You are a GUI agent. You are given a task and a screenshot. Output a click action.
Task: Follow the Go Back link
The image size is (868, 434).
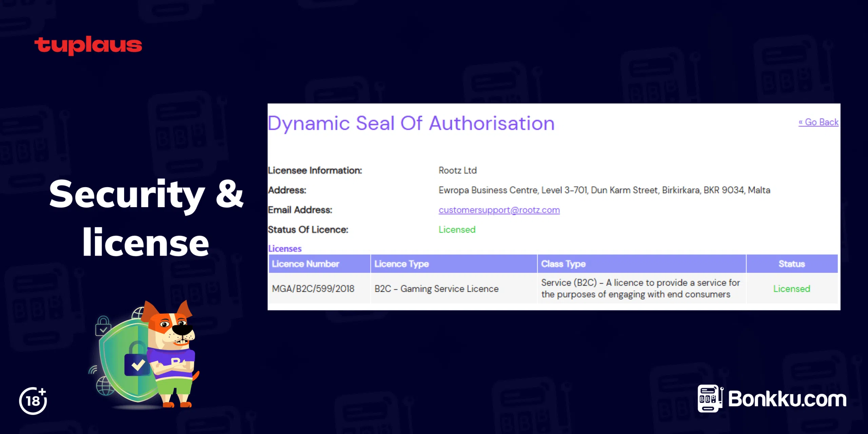(x=818, y=122)
